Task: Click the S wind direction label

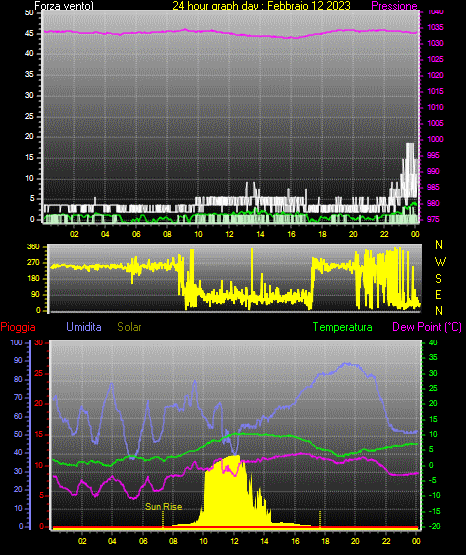Action: click(438, 279)
